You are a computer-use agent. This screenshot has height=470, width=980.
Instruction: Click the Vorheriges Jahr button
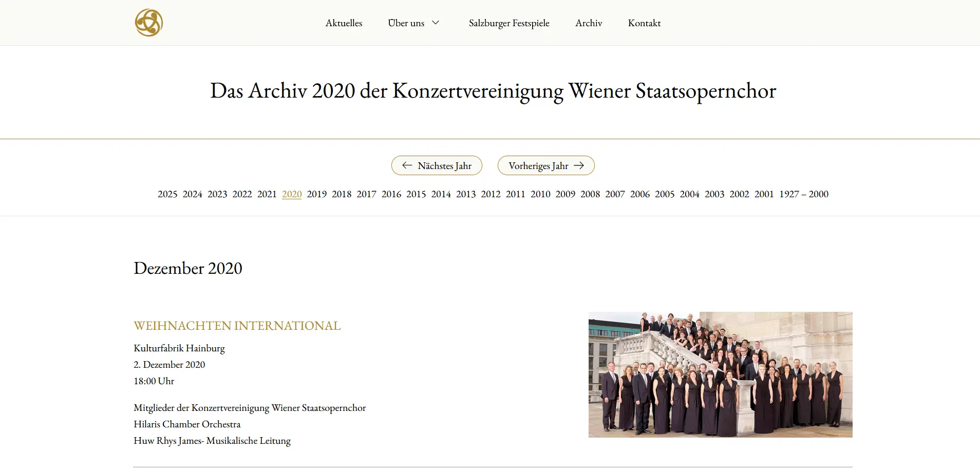click(x=546, y=165)
